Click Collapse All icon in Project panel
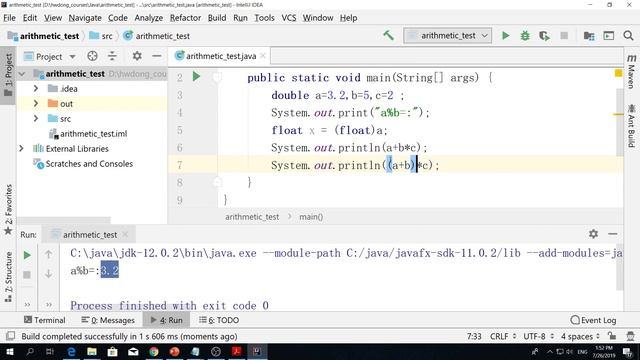 (x=112, y=56)
